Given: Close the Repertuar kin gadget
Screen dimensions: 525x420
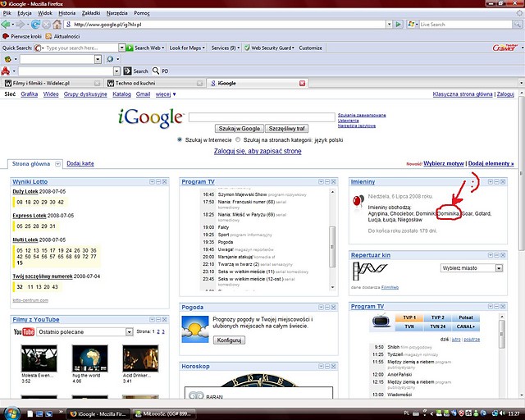Looking at the screenshot, I should pos(503,255).
